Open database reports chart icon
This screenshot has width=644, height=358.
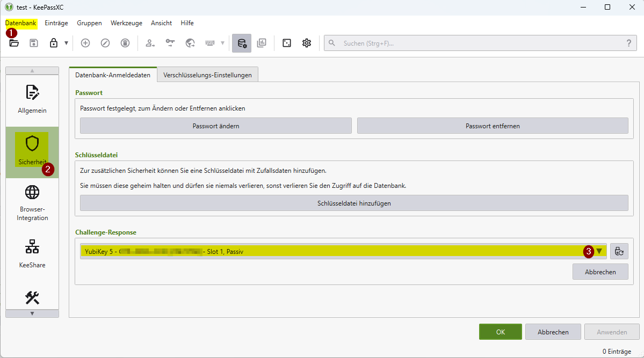(262, 43)
